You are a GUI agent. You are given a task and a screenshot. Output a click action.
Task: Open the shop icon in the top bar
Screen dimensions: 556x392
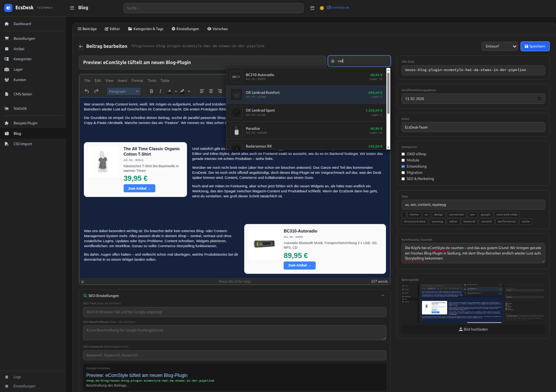click(x=312, y=8)
